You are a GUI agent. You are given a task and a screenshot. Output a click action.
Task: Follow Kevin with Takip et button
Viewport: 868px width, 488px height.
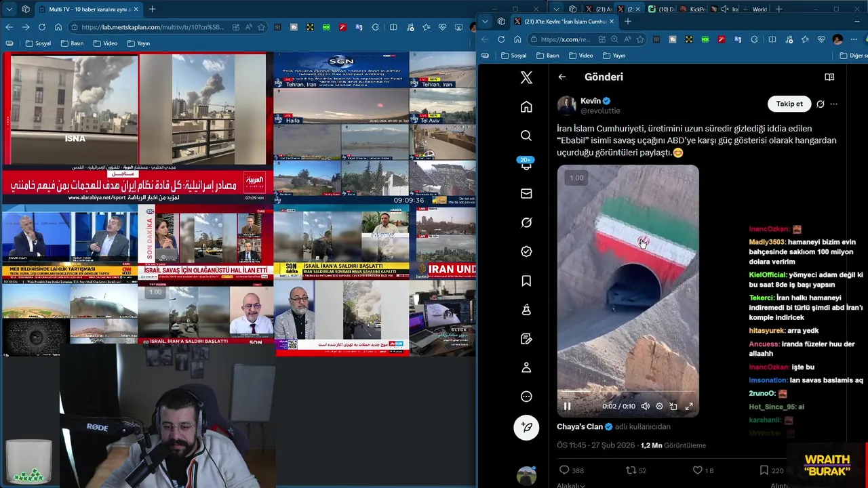(x=789, y=104)
